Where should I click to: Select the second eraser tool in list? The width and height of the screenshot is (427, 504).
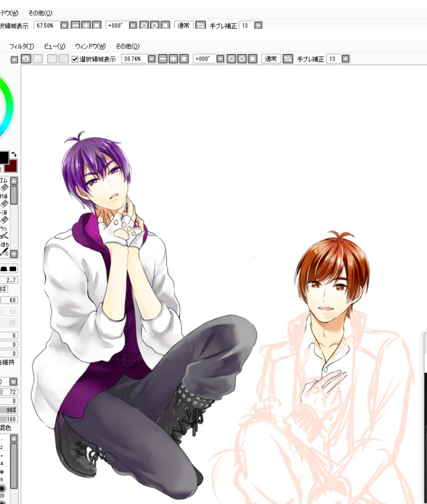tap(4, 200)
